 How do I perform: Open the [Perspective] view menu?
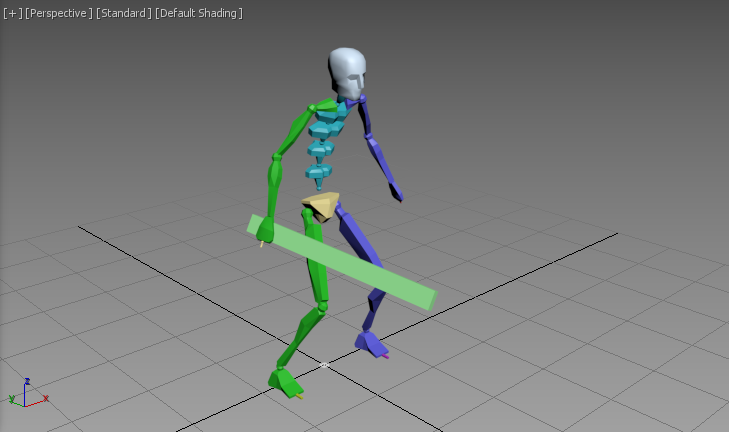[x=59, y=13]
